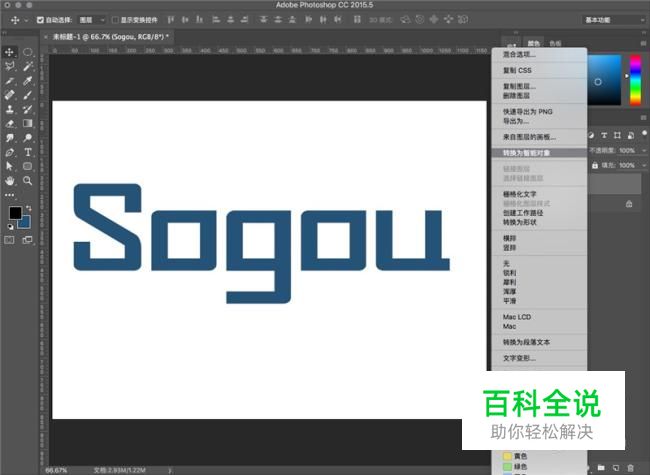Select the Eyedropper tool
The height and width of the screenshot is (475, 650).
[x=27, y=81]
